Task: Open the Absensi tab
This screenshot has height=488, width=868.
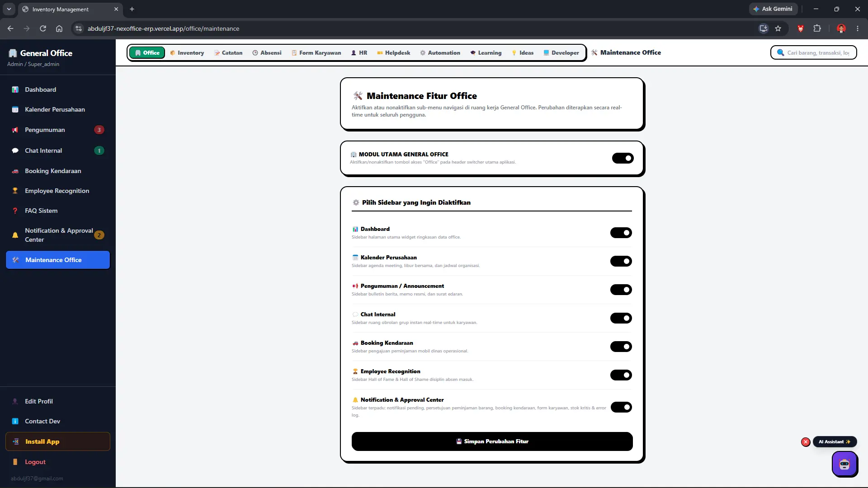Action: (267, 53)
